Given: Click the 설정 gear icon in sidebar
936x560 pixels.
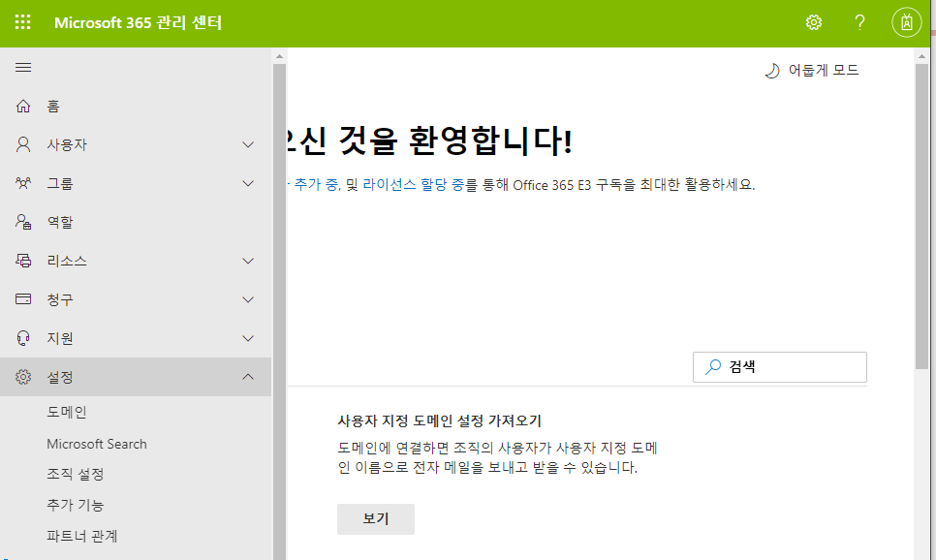Looking at the screenshot, I should coord(23,377).
